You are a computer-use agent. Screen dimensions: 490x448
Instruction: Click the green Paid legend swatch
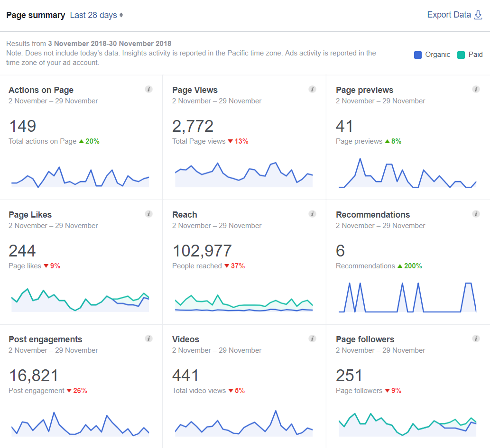(x=461, y=55)
